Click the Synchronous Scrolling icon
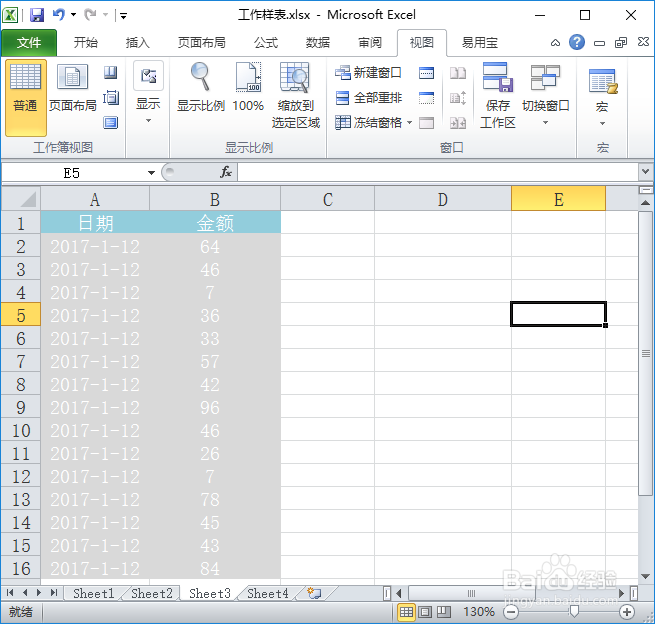655x624 pixels. click(458, 98)
